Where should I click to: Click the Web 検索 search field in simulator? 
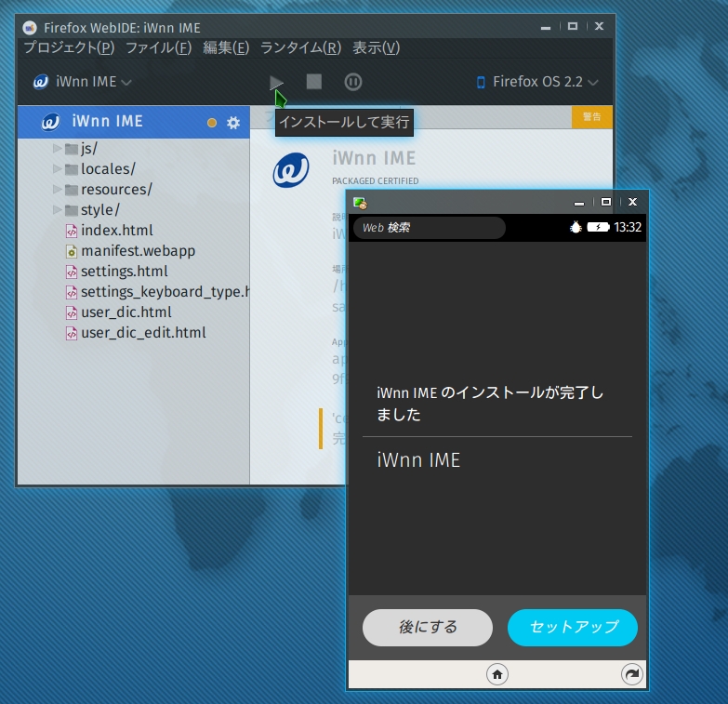click(x=430, y=228)
